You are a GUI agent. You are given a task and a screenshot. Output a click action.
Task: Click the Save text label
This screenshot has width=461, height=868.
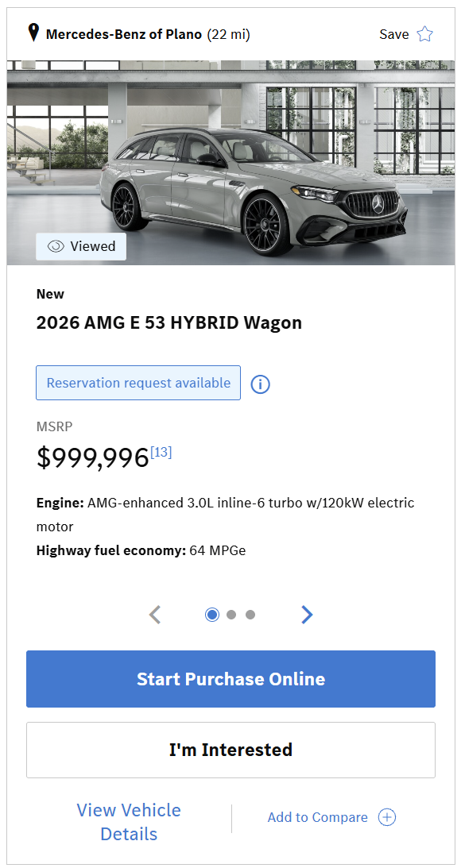(394, 34)
